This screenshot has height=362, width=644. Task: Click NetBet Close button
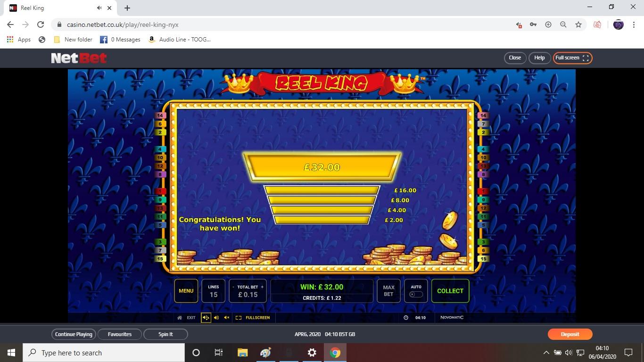pos(515,58)
